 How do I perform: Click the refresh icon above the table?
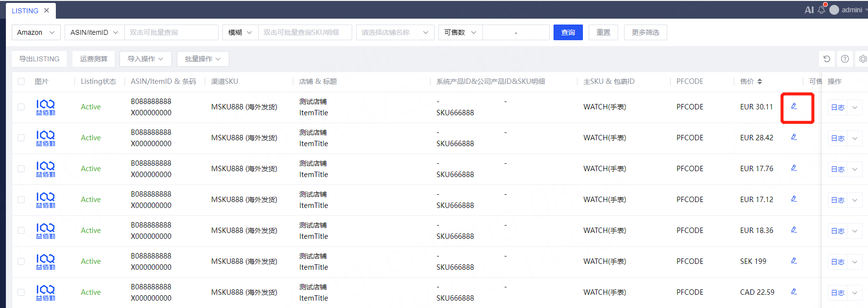coord(827,59)
